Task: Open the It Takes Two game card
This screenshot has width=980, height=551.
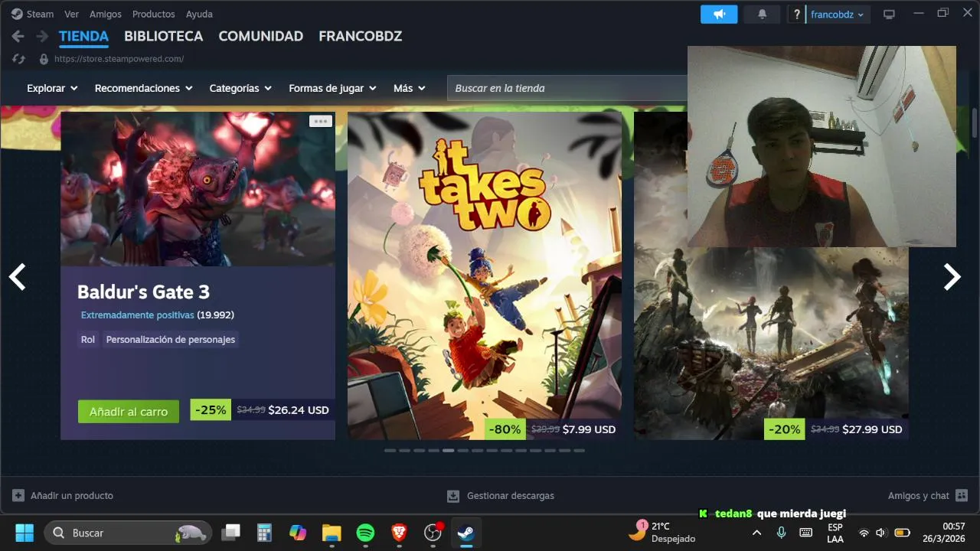Action: point(485,275)
